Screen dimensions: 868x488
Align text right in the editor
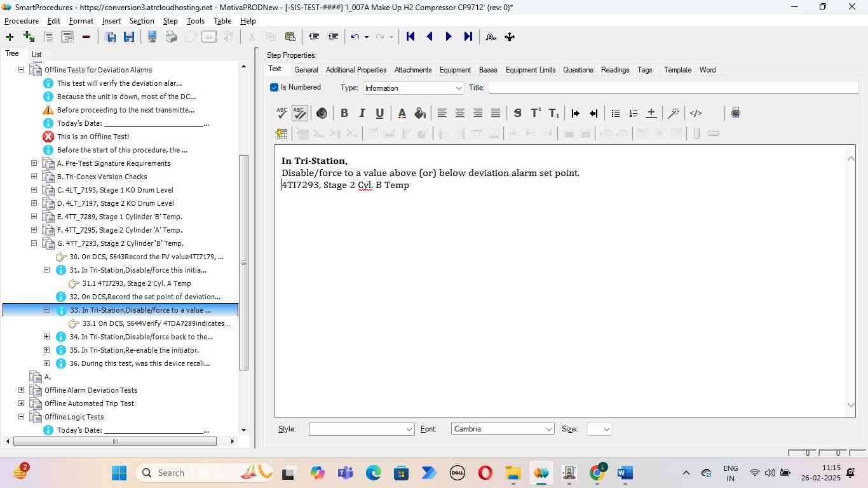[x=478, y=113]
